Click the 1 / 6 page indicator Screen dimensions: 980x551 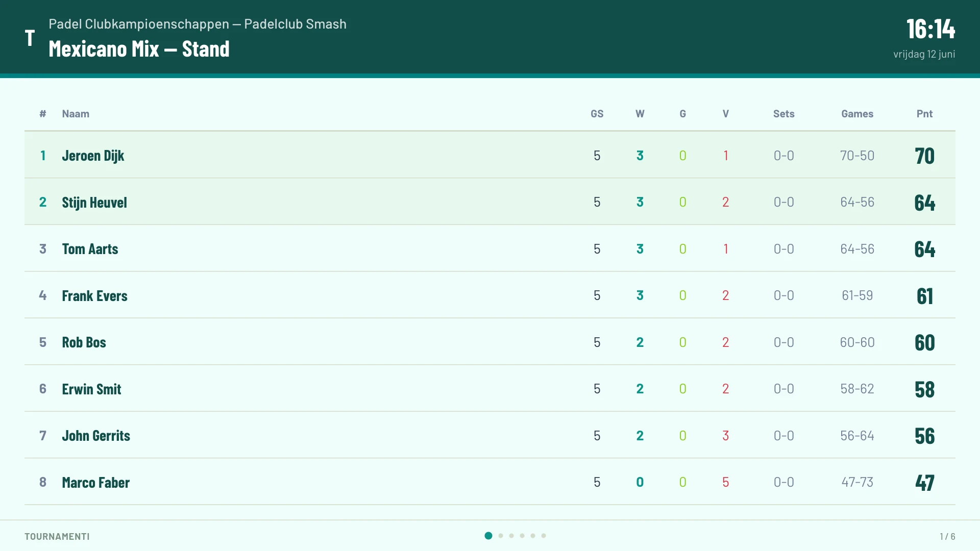click(x=947, y=536)
